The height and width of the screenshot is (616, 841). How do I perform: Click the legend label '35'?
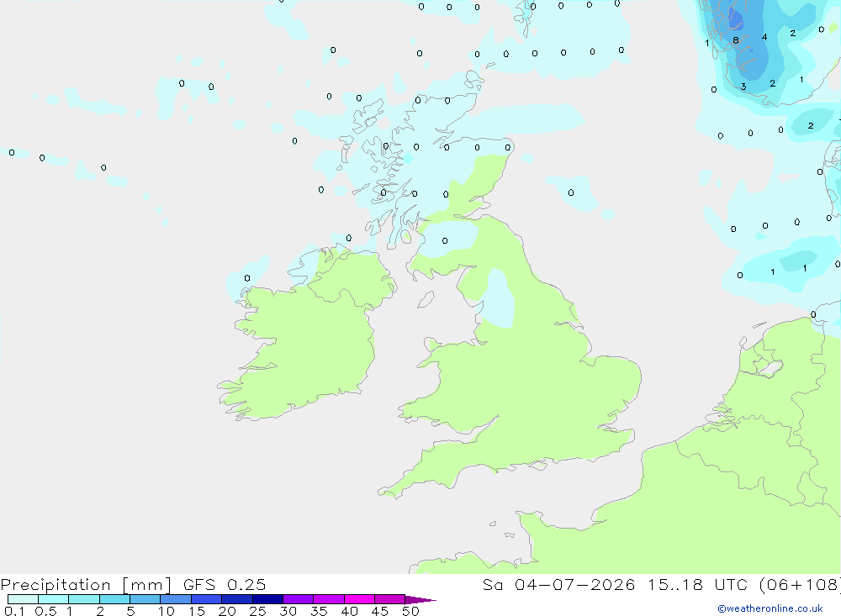click(x=319, y=611)
